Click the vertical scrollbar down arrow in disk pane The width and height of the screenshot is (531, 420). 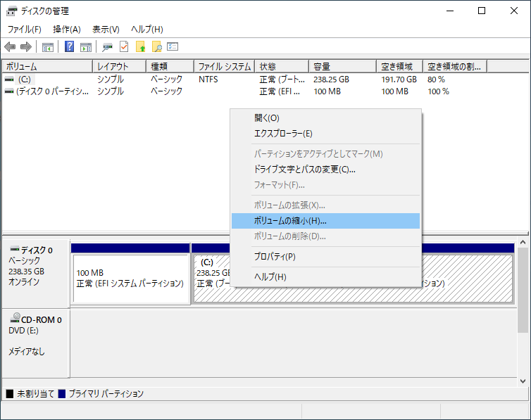pyautogui.click(x=523, y=381)
